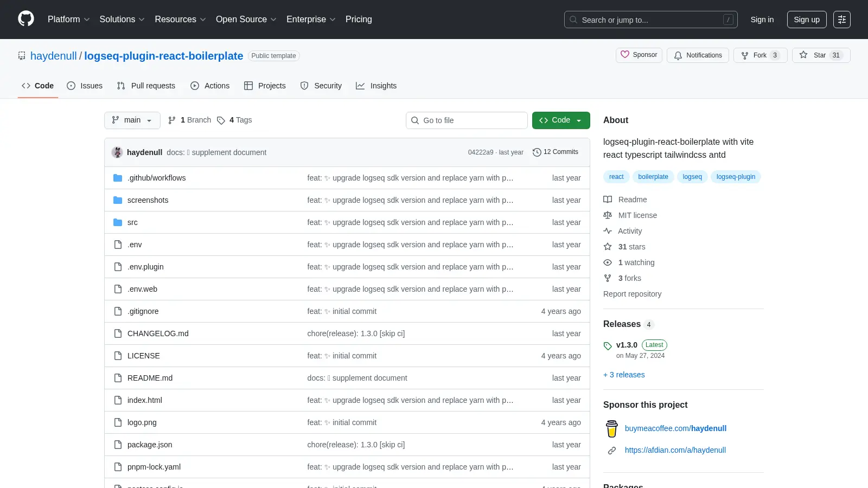Screen dimensions: 868x488
Task: Switch to the Issues tab
Action: 85,86
